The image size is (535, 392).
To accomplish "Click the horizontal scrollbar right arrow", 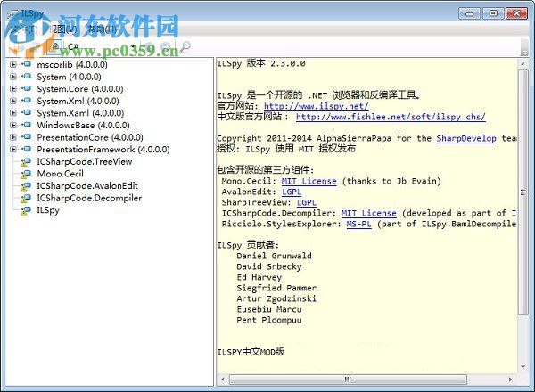I will [510, 379].
